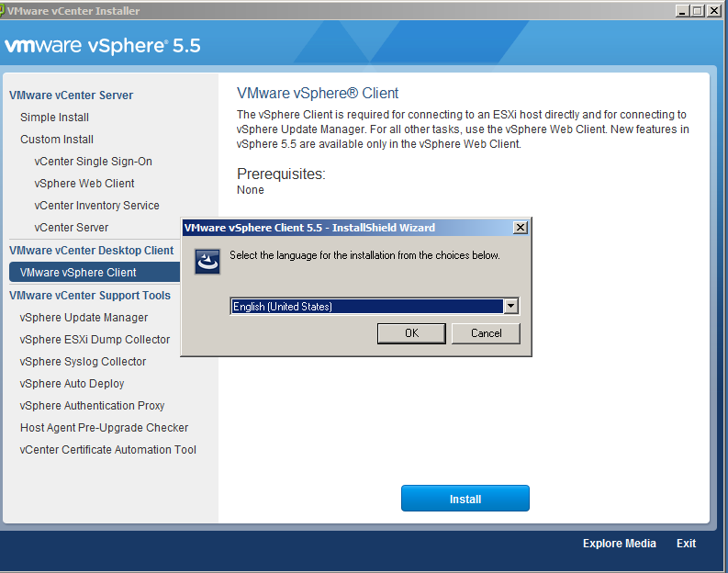Viewport: 728px width, 573px height.
Task: Open the language selection dropdown arrow
Action: (x=511, y=307)
